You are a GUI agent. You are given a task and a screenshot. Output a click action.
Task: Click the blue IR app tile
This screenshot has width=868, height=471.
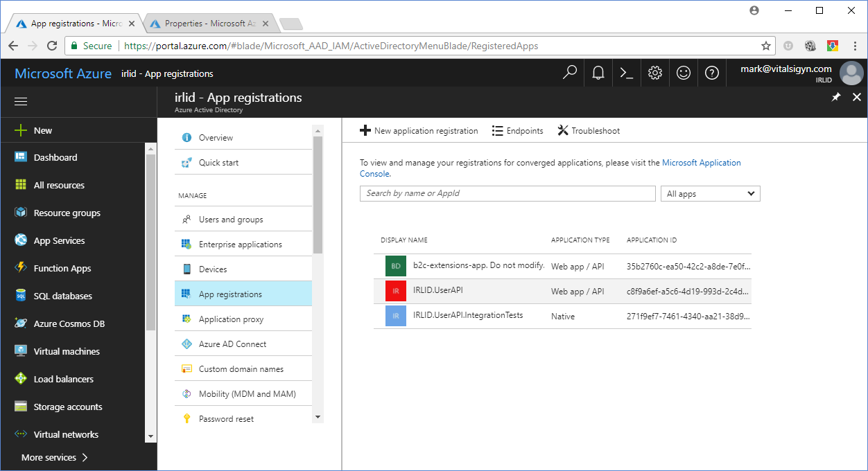396,316
